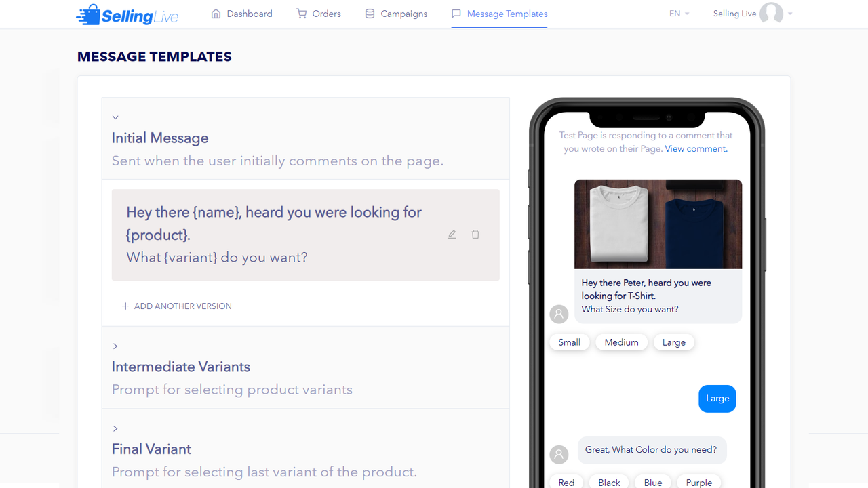Image resolution: width=868 pixels, height=488 pixels.
Task: Click the Message Templates chat bubble icon
Action: [x=456, y=13]
